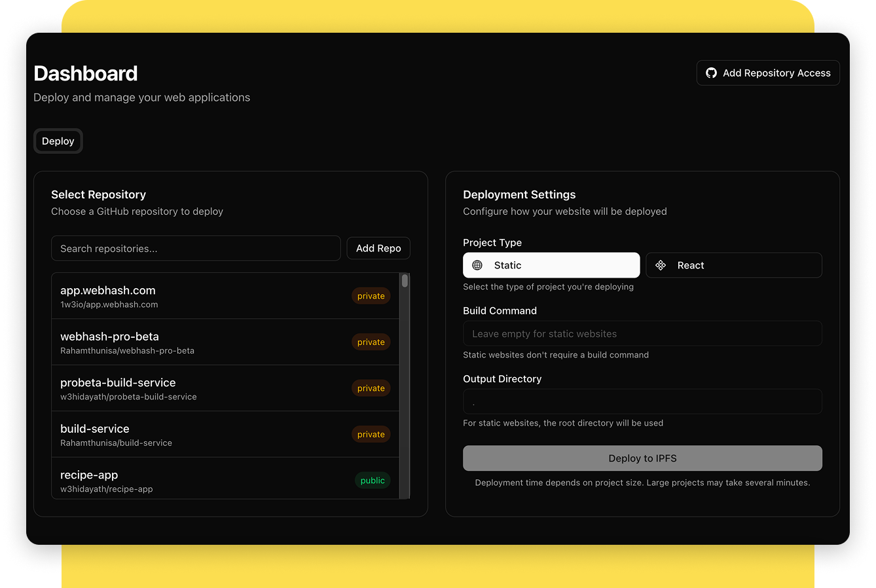This screenshot has height=588, width=876.
Task: Select the Static project type
Action: pos(551,265)
